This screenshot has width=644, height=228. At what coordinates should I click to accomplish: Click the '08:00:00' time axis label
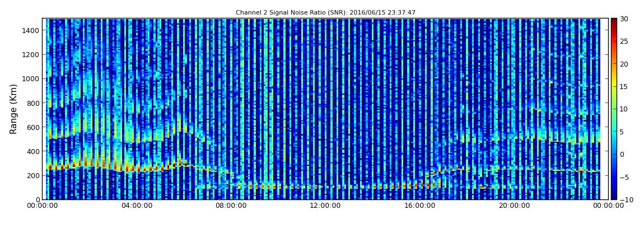(230, 206)
